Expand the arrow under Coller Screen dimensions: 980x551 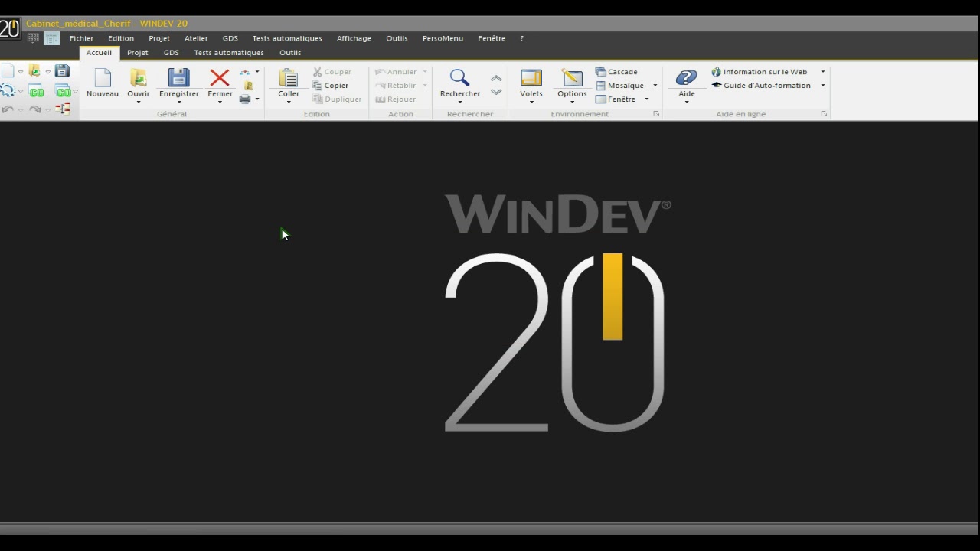(289, 102)
